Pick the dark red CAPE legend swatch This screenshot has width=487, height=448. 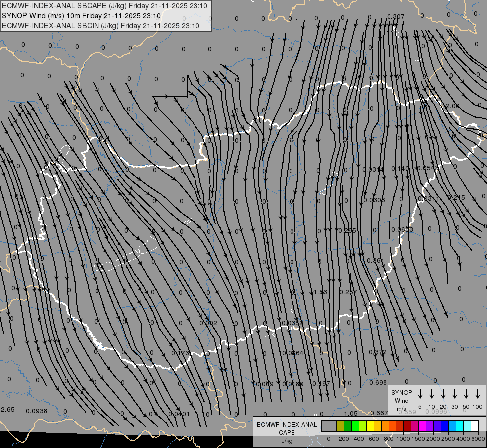(407, 426)
